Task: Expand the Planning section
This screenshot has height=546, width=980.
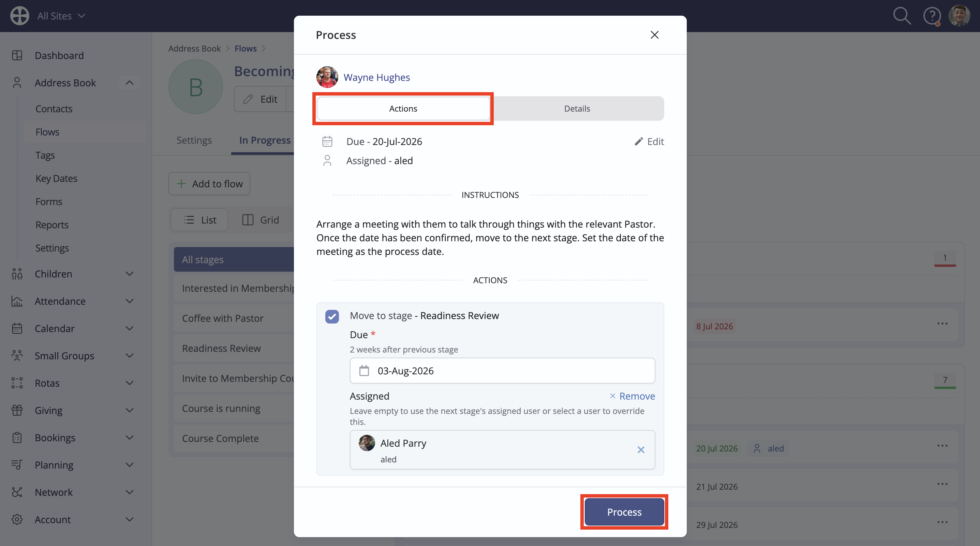Action: click(x=129, y=464)
